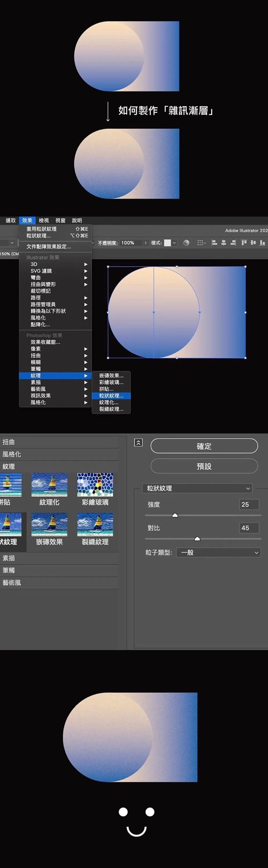Open the align-to selection grid icon
Viewport: 268px width, 868px height.
201,243
